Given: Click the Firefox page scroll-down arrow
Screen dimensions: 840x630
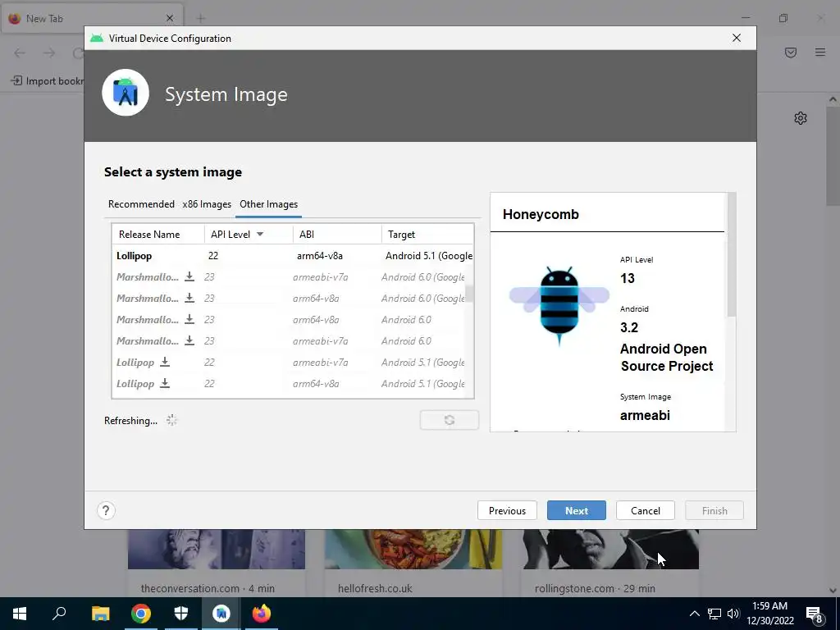Looking at the screenshot, I should click(x=833, y=591).
